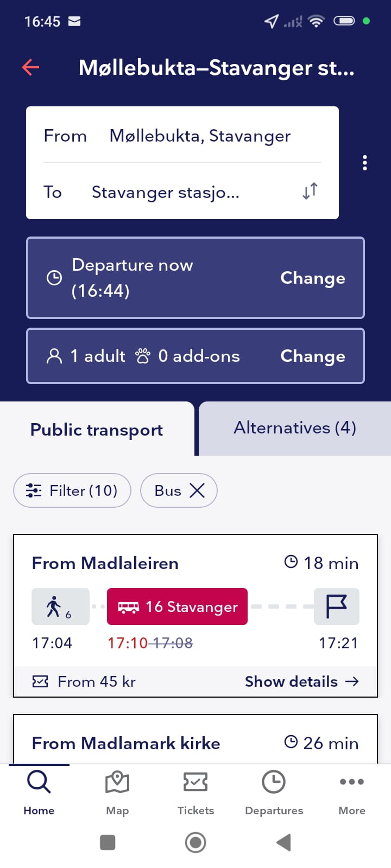
Task: Change travellers and add-ons
Action: pyautogui.click(x=312, y=356)
